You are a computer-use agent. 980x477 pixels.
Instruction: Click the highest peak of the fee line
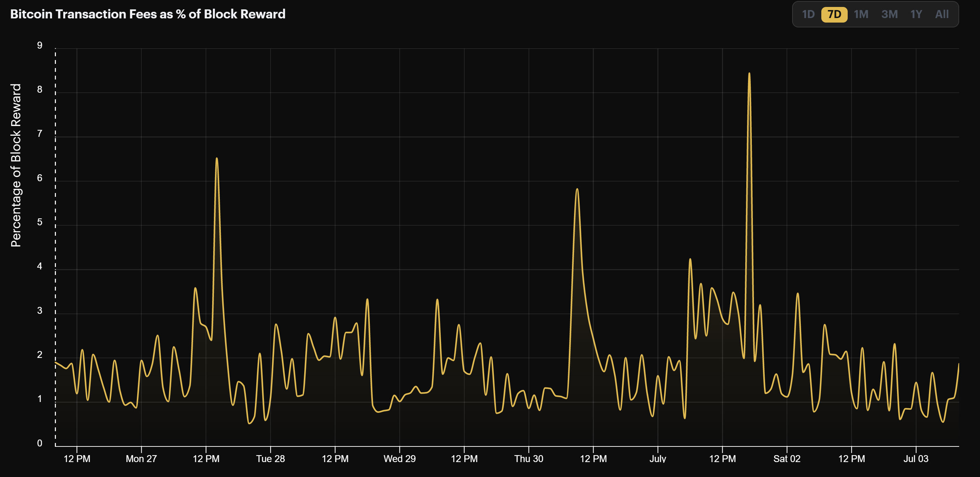pos(749,73)
